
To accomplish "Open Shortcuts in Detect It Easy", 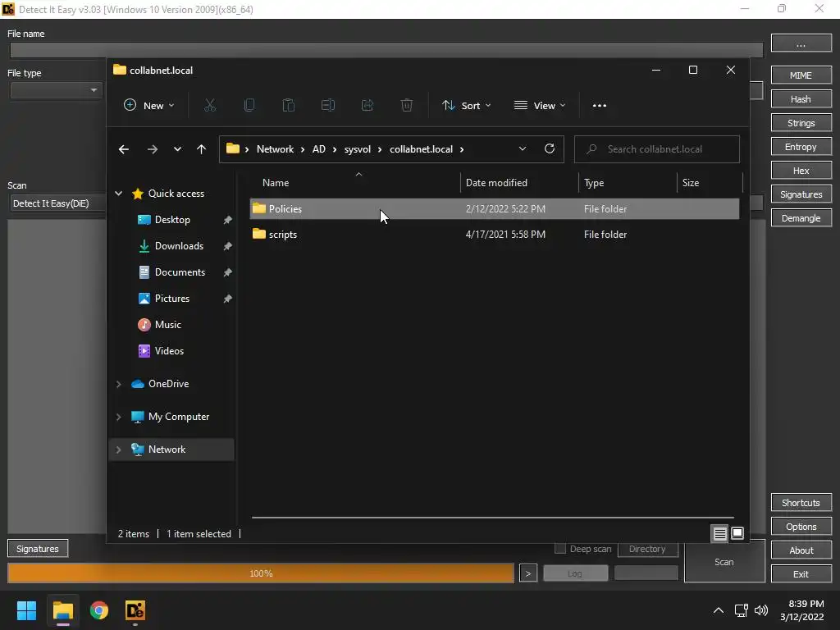I will (x=801, y=503).
